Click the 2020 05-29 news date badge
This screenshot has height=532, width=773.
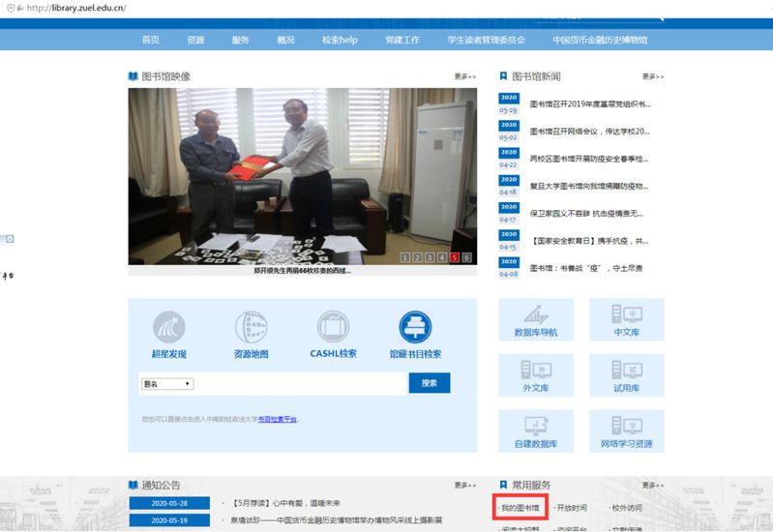[509, 104]
